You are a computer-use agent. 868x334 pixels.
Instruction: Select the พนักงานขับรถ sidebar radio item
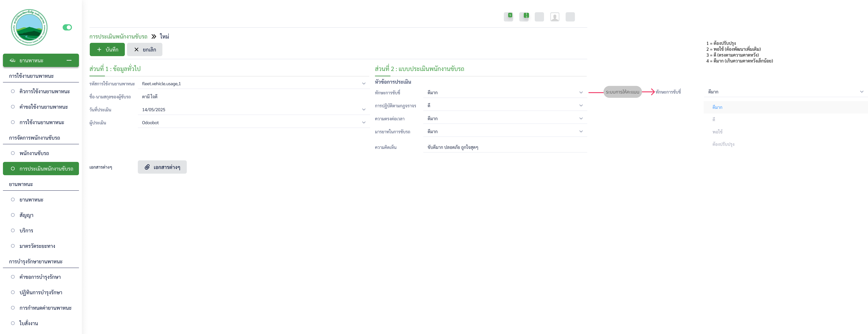pos(13,153)
